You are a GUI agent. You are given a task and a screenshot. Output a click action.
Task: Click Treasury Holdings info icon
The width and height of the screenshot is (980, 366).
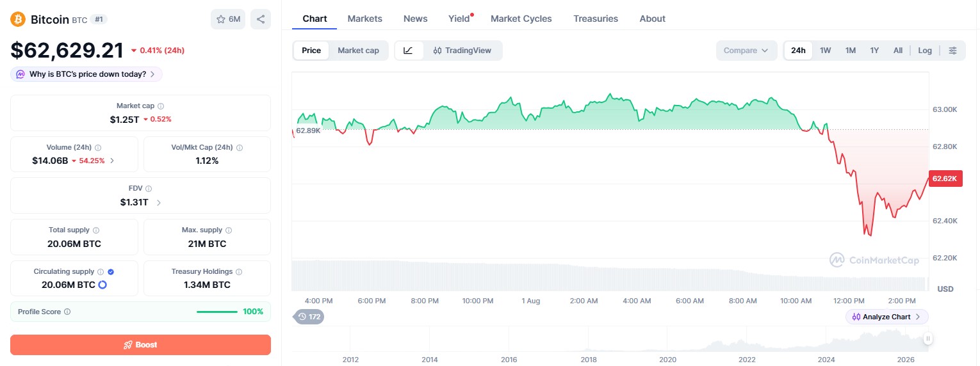(x=239, y=272)
